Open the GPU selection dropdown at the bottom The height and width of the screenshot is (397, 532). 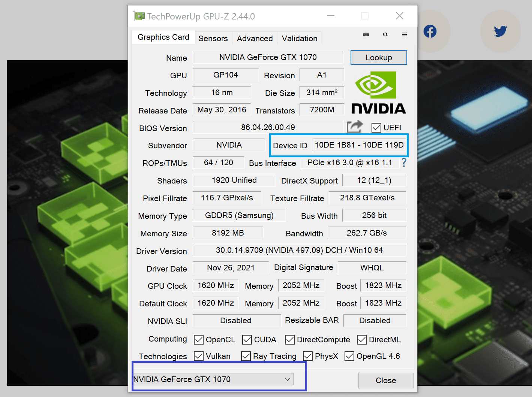pos(213,379)
